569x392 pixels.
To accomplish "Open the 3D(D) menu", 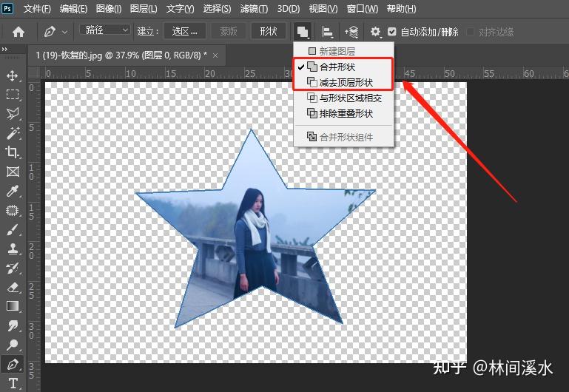I will [289, 9].
